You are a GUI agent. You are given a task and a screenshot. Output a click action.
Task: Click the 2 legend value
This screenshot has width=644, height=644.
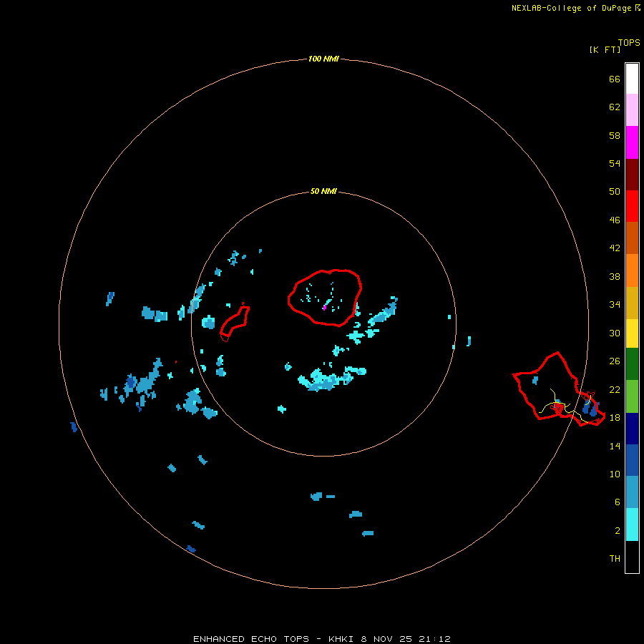pyautogui.click(x=618, y=531)
